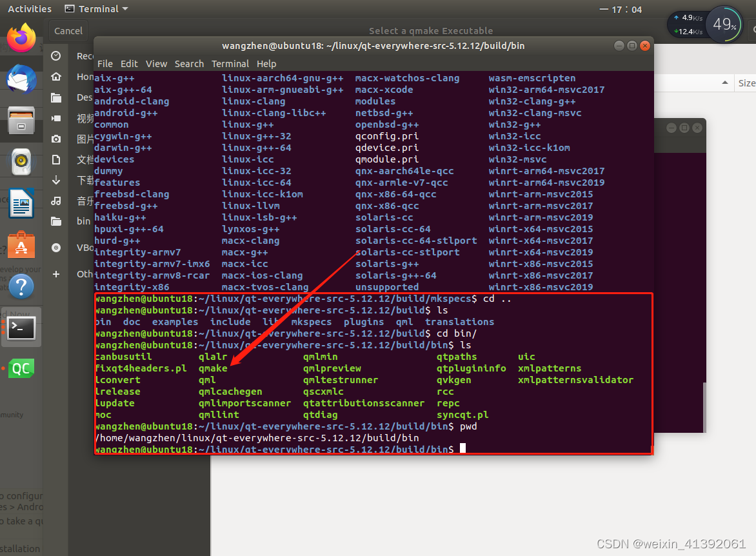The height and width of the screenshot is (556, 756).
Task: Open the Help application from the dock
Action: [x=21, y=286]
